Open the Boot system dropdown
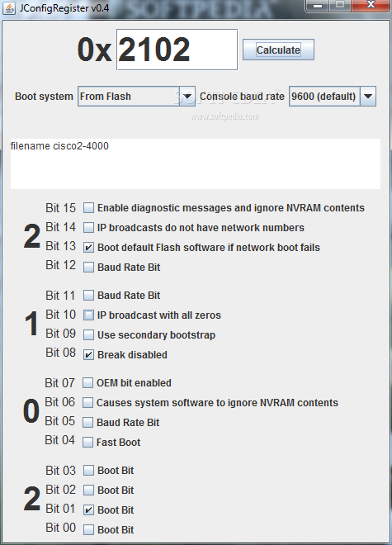Screen dimensions: 392x545 [136, 97]
